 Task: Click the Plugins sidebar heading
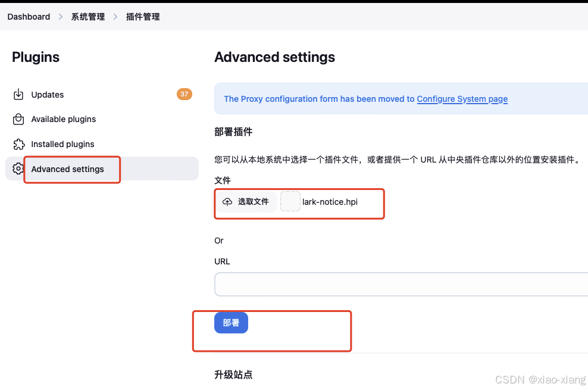(36, 57)
